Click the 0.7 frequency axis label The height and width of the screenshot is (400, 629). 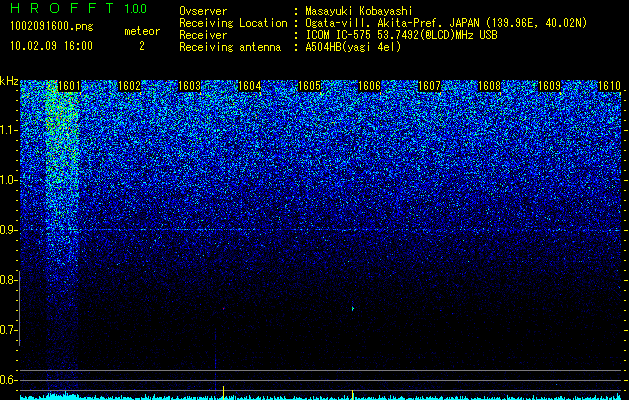click(x=8, y=330)
